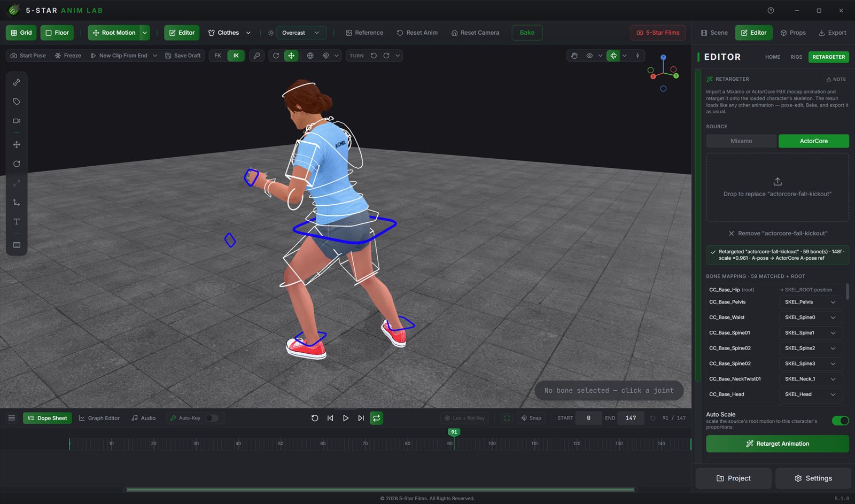This screenshot has width=855, height=504.
Task: Activate the hand pan tool
Action: (x=574, y=56)
